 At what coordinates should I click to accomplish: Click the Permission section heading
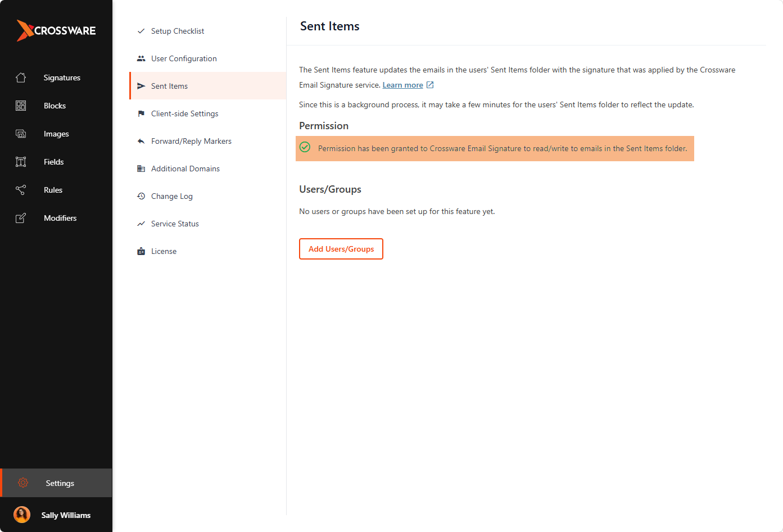coord(324,126)
